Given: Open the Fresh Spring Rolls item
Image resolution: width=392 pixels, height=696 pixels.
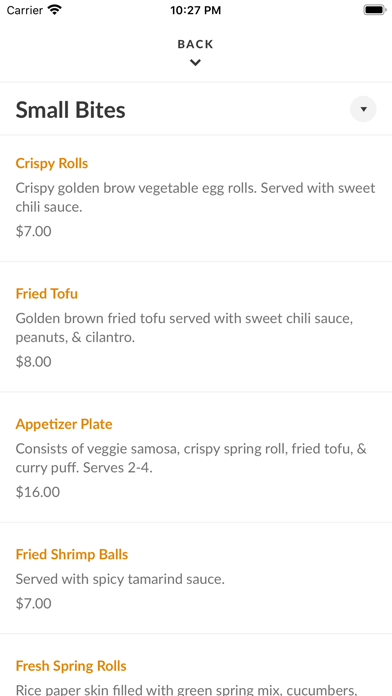Looking at the screenshot, I should pos(71,666).
